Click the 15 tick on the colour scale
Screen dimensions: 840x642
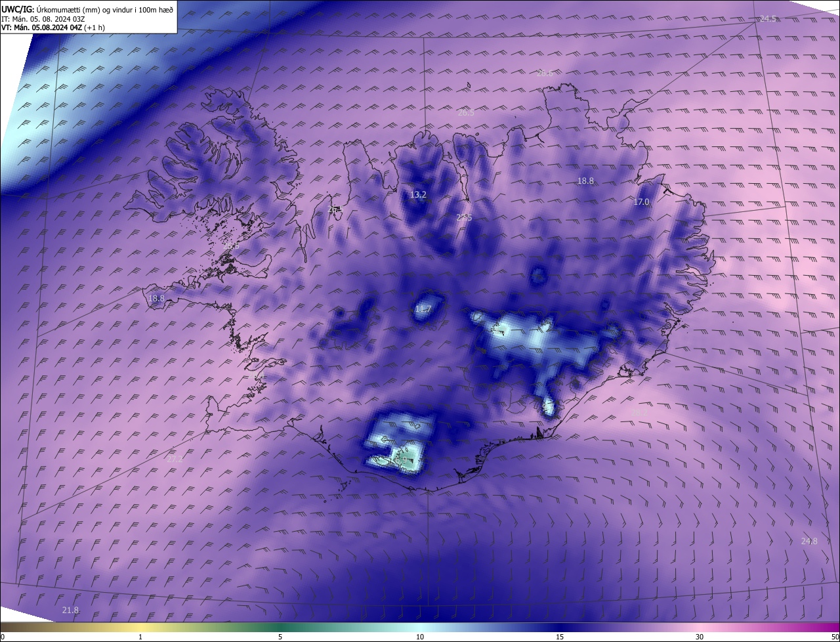[x=560, y=637]
